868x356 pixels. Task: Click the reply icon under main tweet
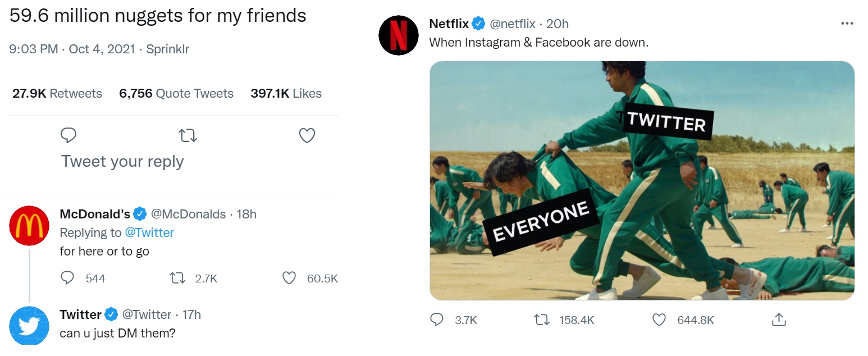pyautogui.click(x=68, y=135)
